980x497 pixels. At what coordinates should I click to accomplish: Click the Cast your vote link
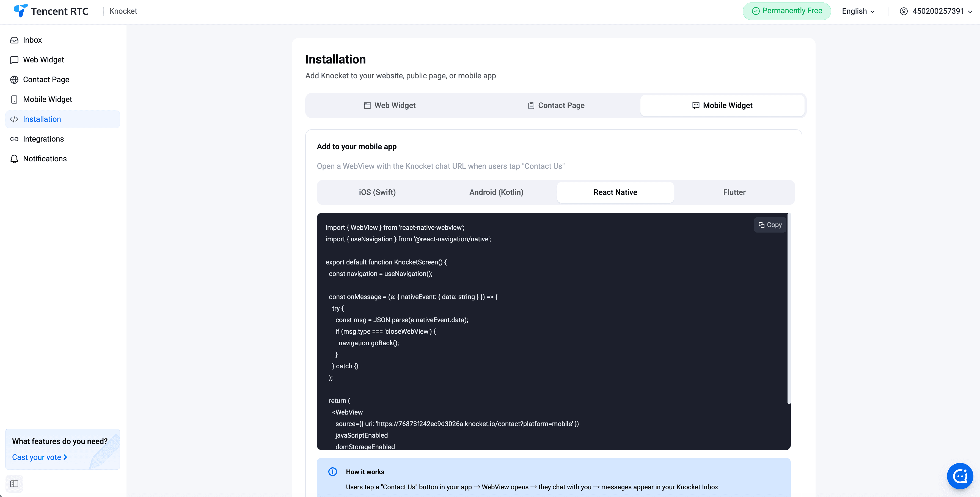[x=40, y=457]
